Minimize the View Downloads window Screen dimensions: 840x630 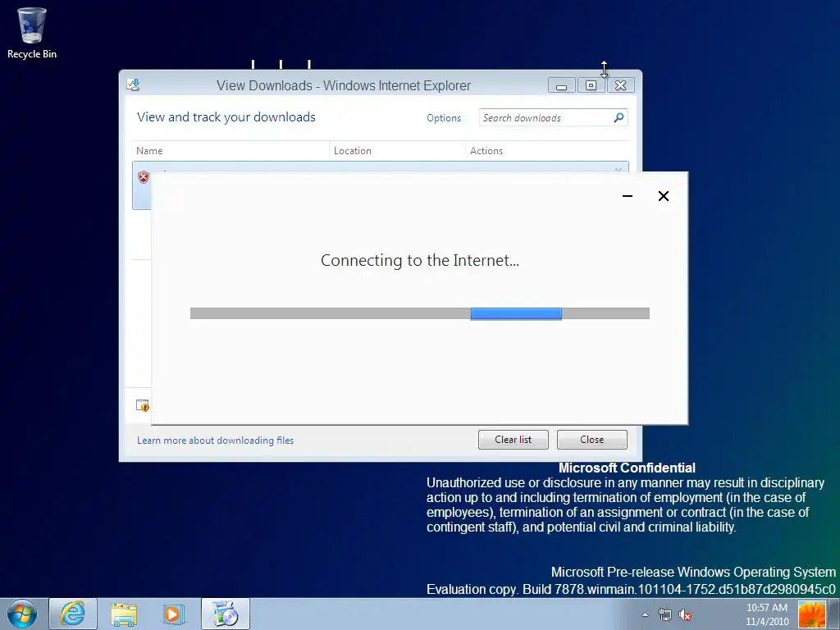(561, 85)
